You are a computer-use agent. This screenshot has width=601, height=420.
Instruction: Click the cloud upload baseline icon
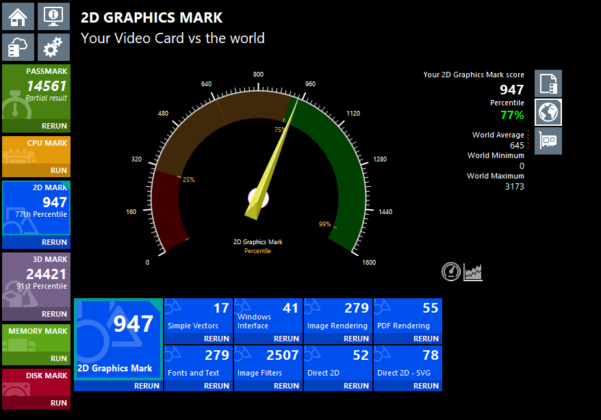20,47
